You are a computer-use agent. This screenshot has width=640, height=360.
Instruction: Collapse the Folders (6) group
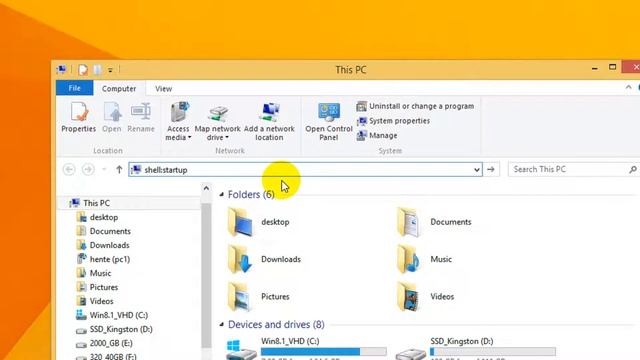coord(222,194)
